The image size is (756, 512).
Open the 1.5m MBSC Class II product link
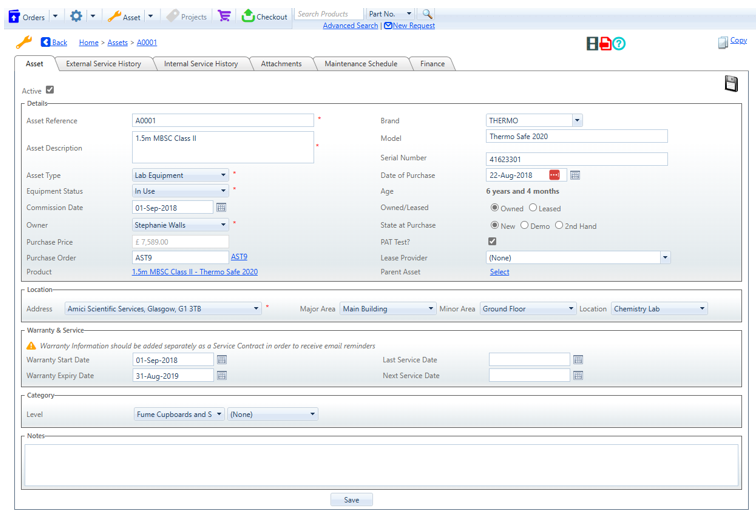[x=195, y=272]
